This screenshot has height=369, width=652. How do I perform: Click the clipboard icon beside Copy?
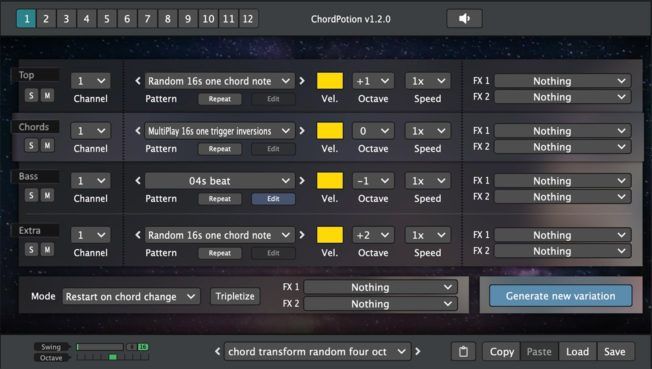coord(463,352)
